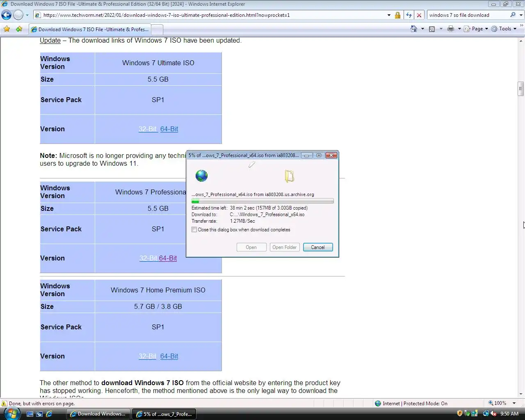The image size is (525, 420).
Task: Launch Internet Explorer from quick launch
Action: pos(49,414)
